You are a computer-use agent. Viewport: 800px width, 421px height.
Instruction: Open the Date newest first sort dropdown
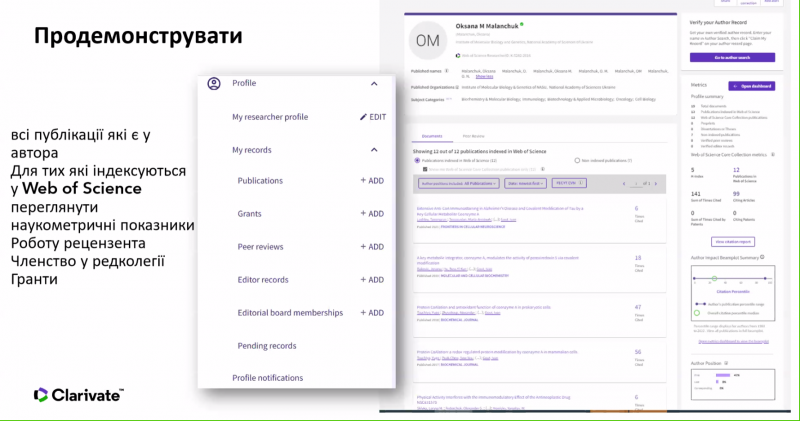point(525,183)
